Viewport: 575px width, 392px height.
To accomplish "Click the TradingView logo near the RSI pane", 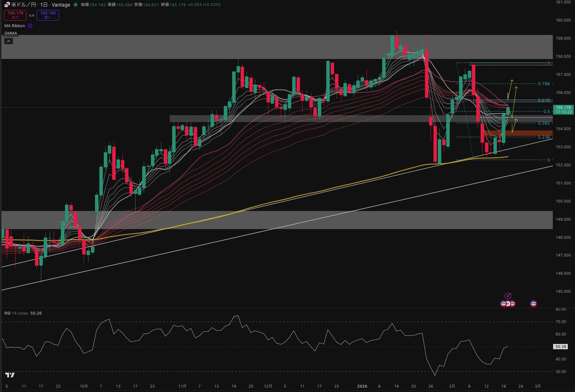I will tap(10, 375).
